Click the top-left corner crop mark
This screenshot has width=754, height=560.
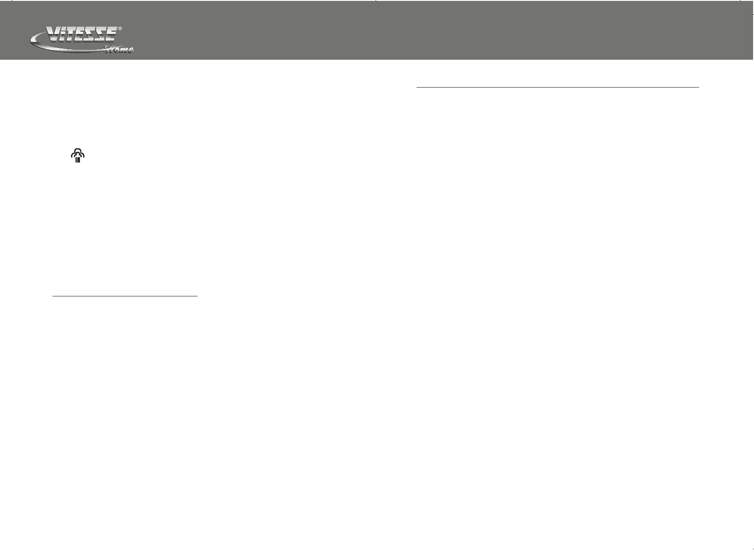(x=13, y=1)
